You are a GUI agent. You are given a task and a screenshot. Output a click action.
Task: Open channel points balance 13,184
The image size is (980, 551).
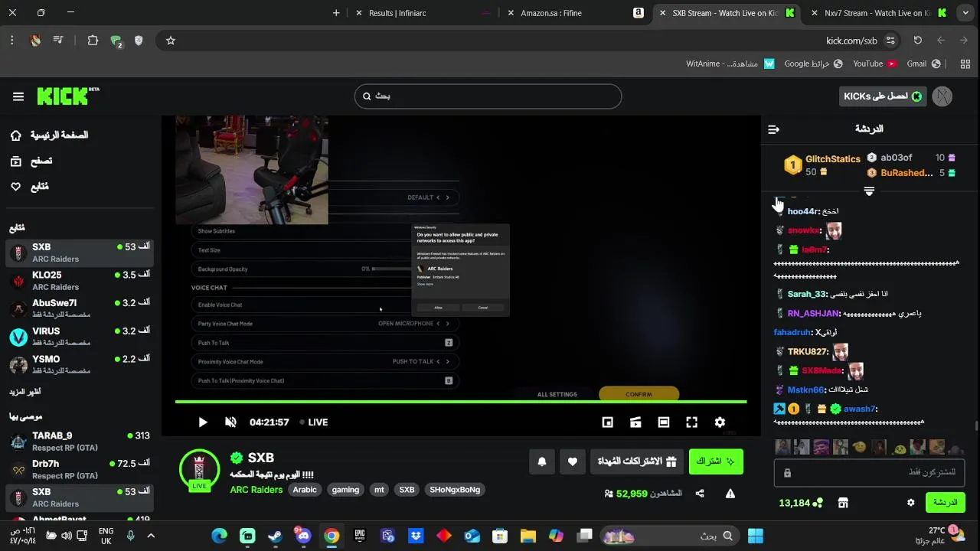point(801,503)
